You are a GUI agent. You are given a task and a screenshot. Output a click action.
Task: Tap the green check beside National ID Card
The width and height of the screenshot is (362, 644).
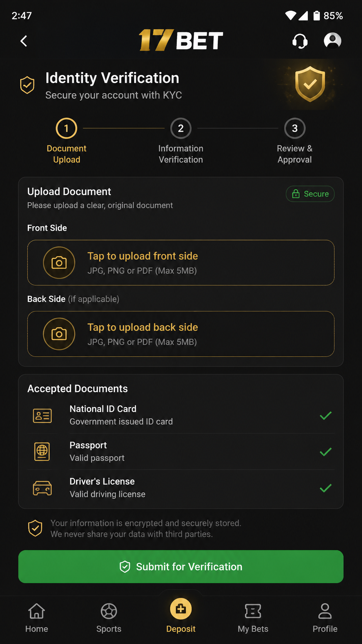325,416
